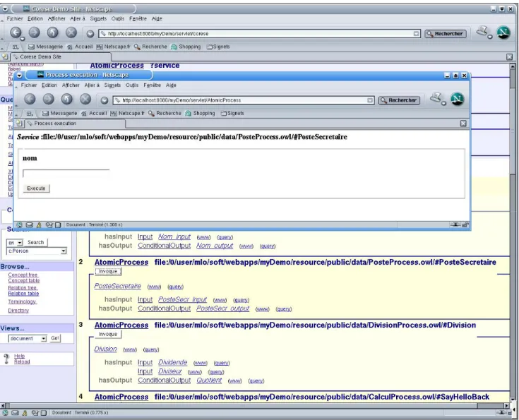
Task: Click Back arrow in Corese Demo Site window
Action: tap(16, 32)
